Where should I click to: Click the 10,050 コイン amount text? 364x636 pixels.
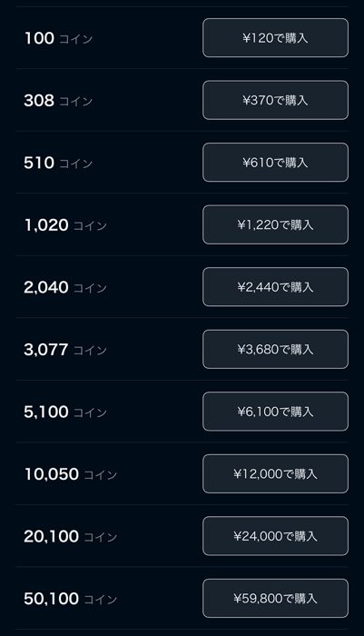[71, 474]
